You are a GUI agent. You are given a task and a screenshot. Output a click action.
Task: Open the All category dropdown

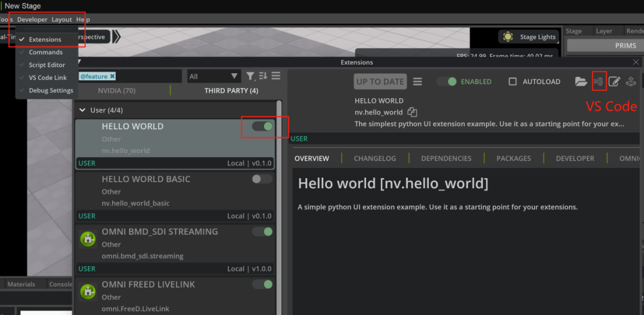pyautogui.click(x=213, y=76)
